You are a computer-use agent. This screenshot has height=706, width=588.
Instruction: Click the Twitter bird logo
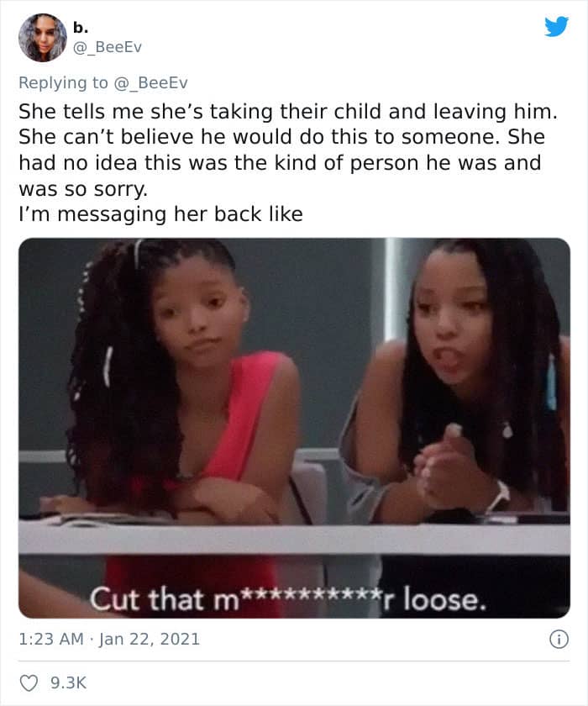tap(557, 27)
